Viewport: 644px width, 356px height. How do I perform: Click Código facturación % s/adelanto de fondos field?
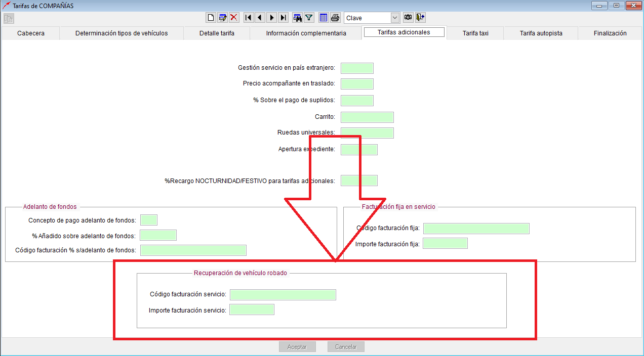193,250
